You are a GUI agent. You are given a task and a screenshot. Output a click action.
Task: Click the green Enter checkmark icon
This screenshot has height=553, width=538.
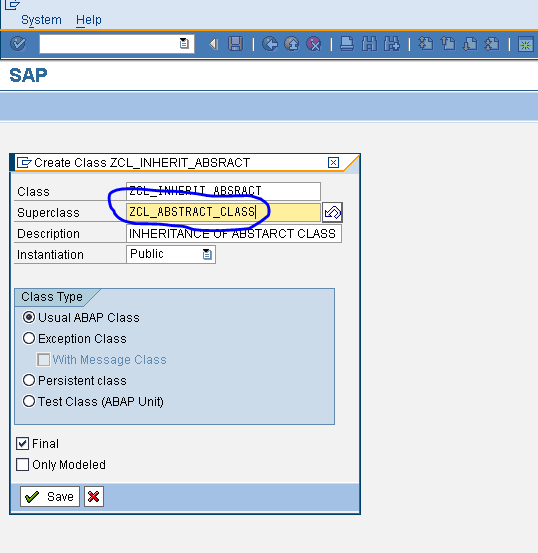tap(18, 44)
